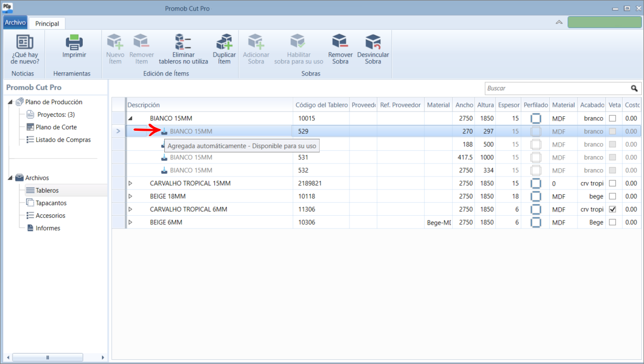The image size is (644, 364).
Task: Click the Promob Cut Pro app logo
Action: 7,8
